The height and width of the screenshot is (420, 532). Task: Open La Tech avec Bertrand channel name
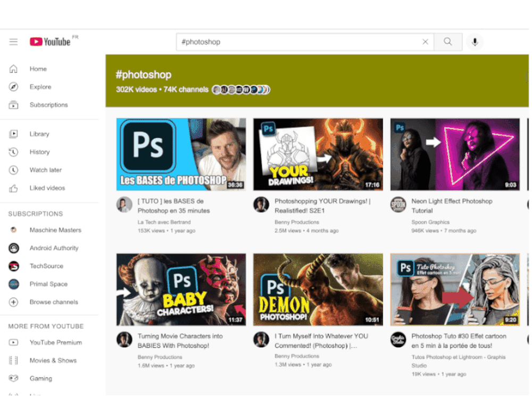click(164, 222)
